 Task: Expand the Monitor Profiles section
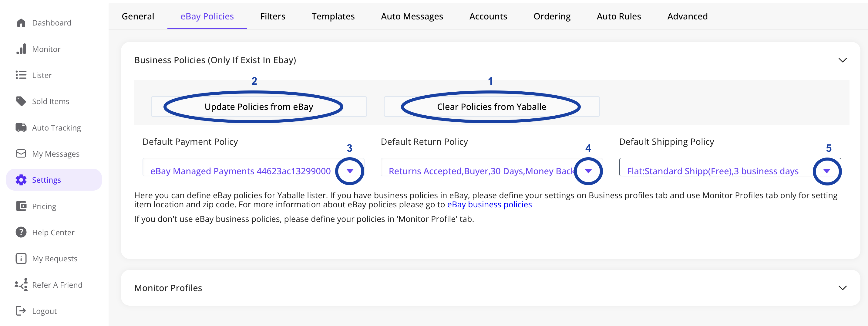(843, 288)
